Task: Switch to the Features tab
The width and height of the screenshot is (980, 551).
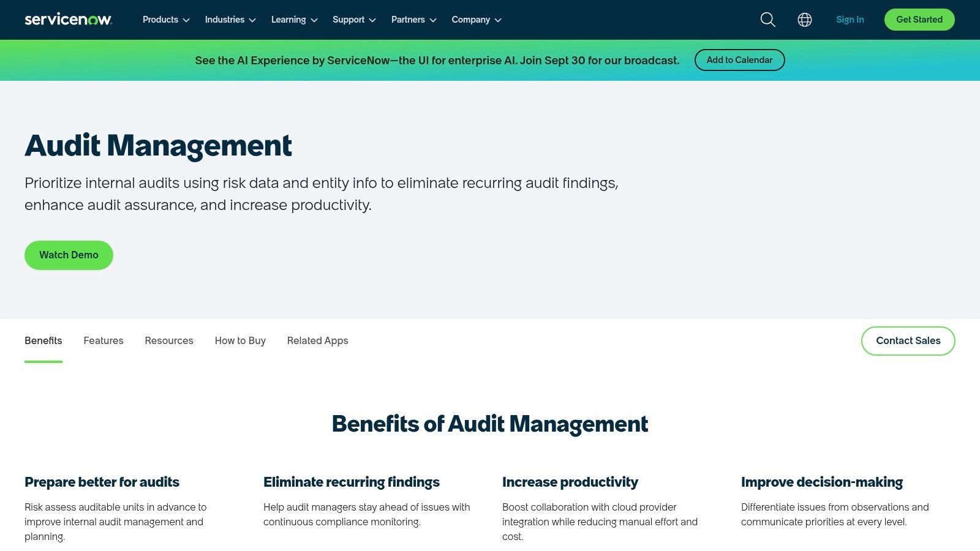Action: click(104, 341)
